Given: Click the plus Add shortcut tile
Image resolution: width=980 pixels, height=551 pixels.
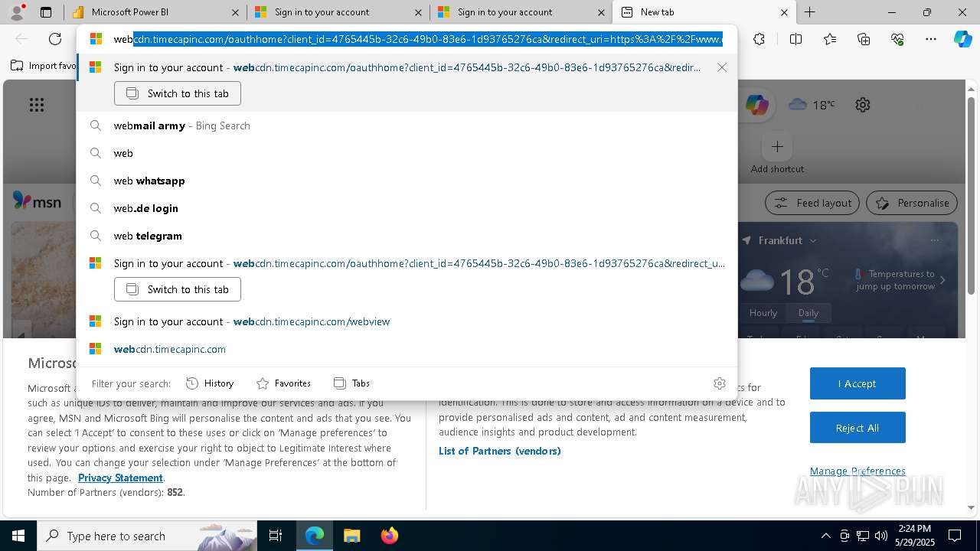Looking at the screenshot, I should pos(777,146).
